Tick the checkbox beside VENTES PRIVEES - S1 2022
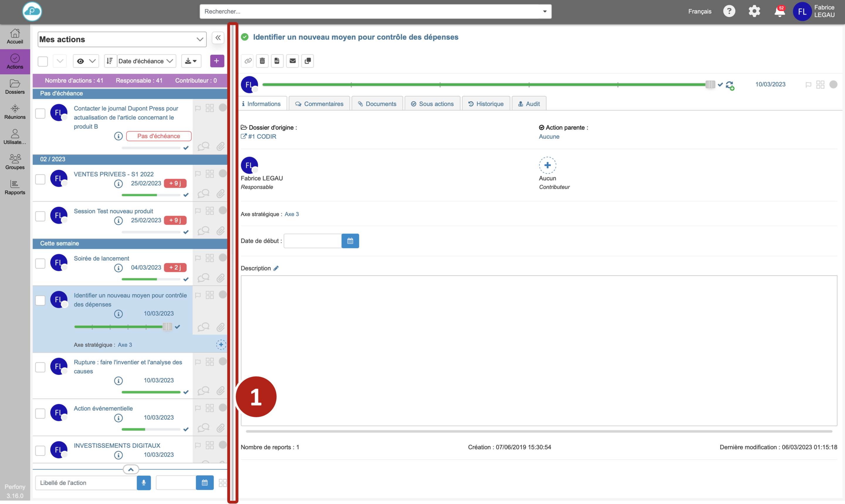Image resolution: width=845 pixels, height=504 pixels. [40, 179]
